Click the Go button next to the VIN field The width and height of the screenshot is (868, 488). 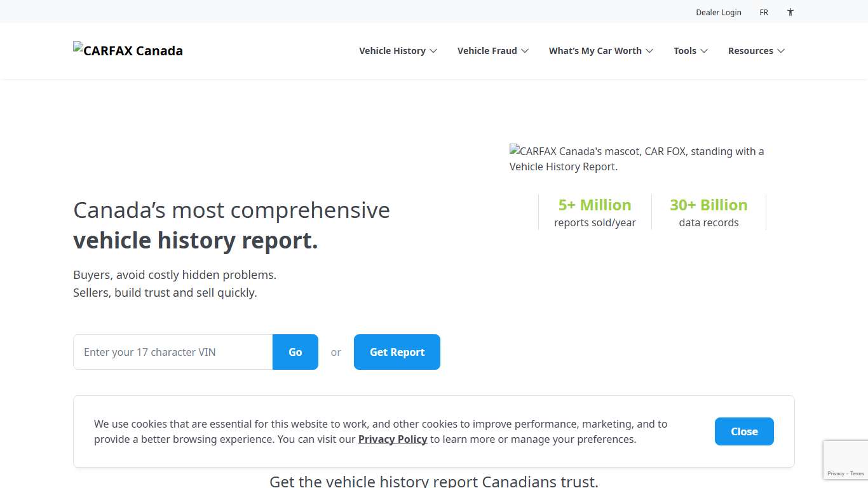pyautogui.click(x=295, y=351)
